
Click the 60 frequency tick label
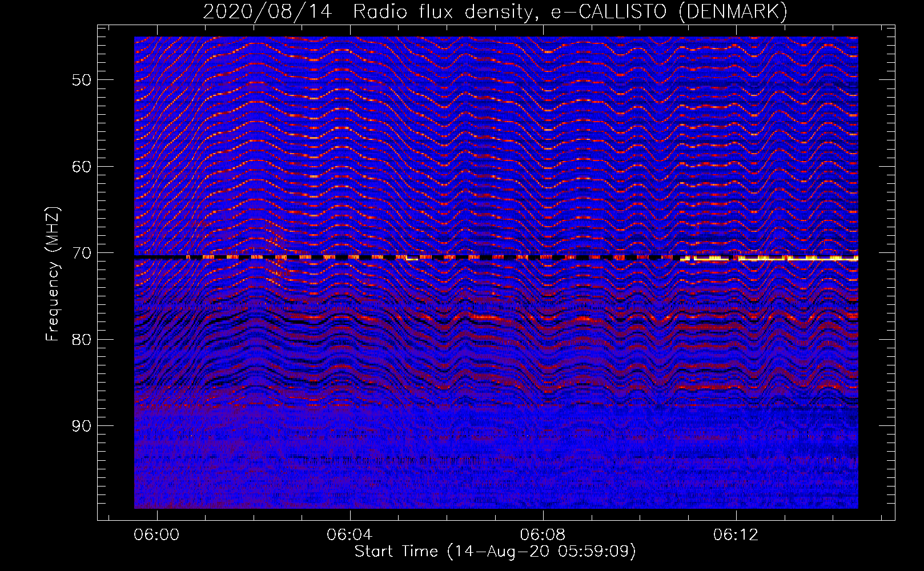[82, 167]
